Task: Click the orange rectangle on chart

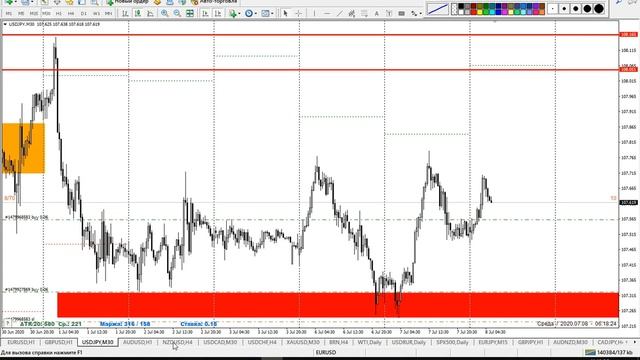Action: pos(23,148)
